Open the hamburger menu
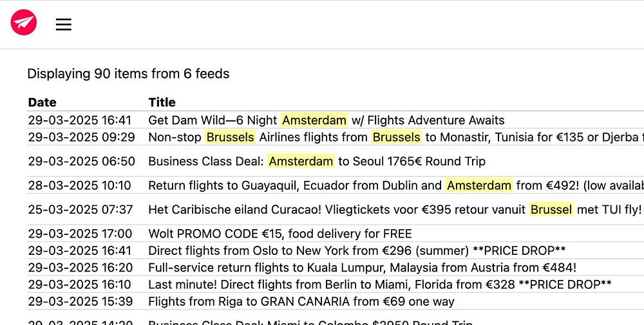Image resolution: width=644 pixels, height=325 pixels. [x=63, y=24]
